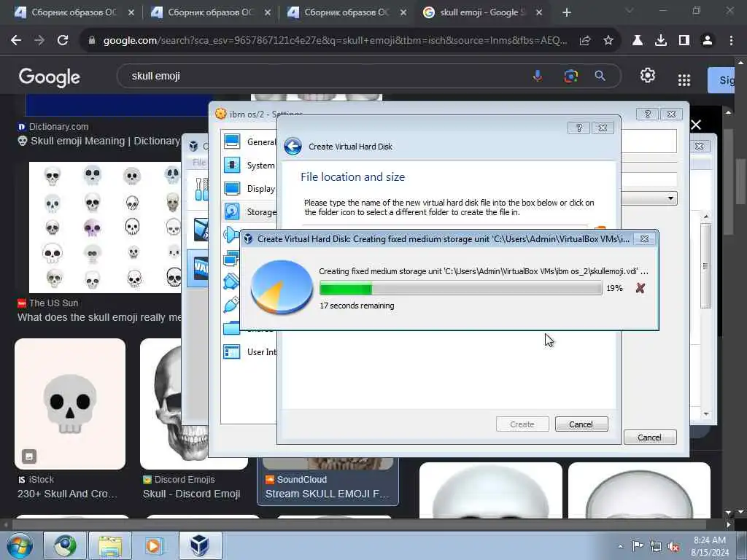Click the Google logo
The width and height of the screenshot is (747, 560).
tap(50, 77)
